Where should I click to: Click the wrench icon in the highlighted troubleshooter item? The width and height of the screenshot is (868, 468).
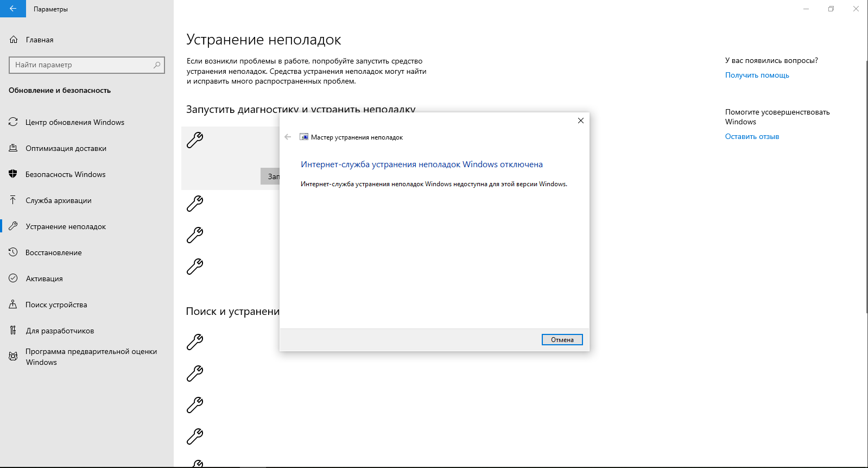point(195,140)
